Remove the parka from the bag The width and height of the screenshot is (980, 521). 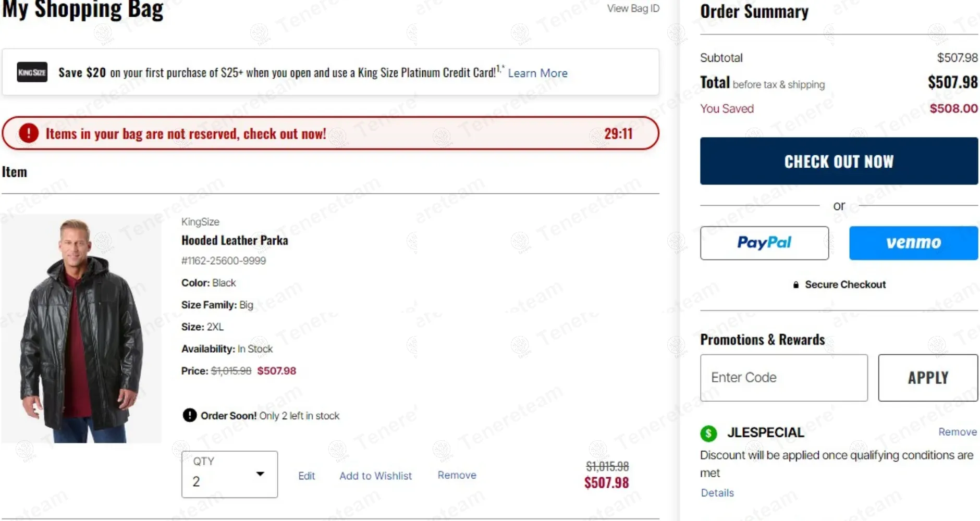coord(457,475)
